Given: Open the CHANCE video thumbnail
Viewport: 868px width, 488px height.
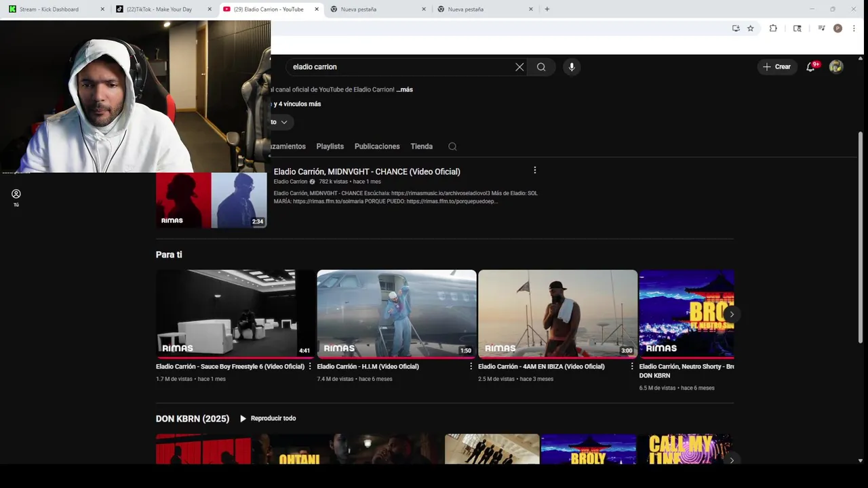Looking at the screenshot, I should [x=212, y=200].
